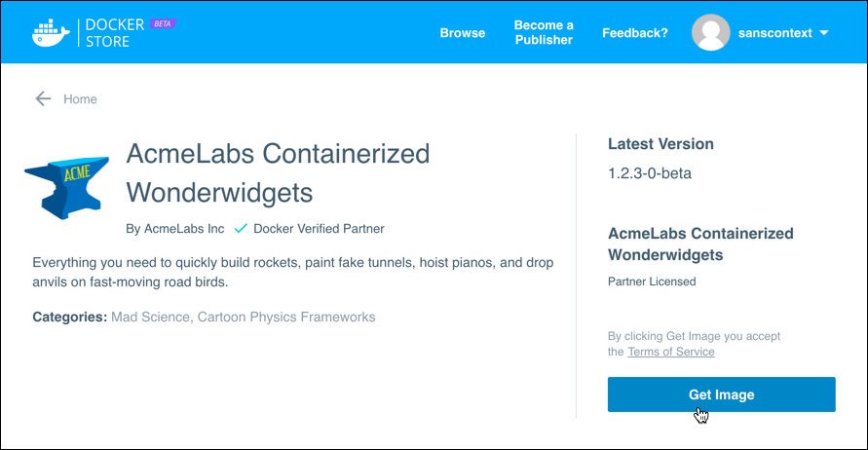868x450 pixels.
Task: Click the 1.2.3-0-beta version number
Action: click(x=650, y=174)
